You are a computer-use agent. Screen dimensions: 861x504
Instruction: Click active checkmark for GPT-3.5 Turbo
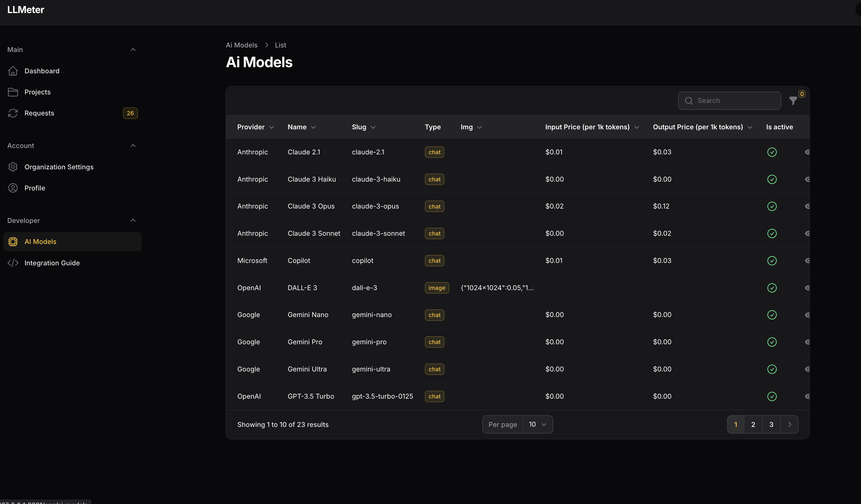click(x=772, y=396)
